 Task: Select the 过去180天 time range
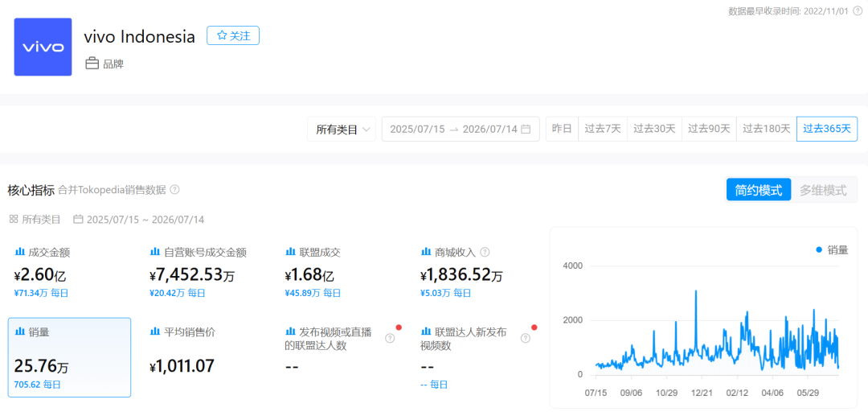(766, 129)
